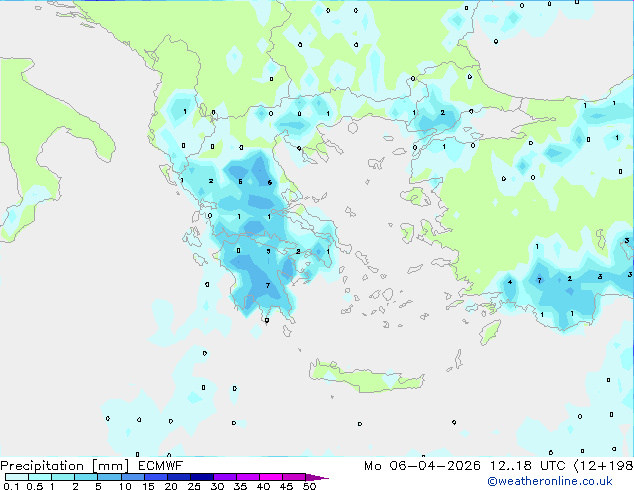Click the '4' precipitation value in southwest Turkey
This screenshot has height=490, width=634.
510,282
